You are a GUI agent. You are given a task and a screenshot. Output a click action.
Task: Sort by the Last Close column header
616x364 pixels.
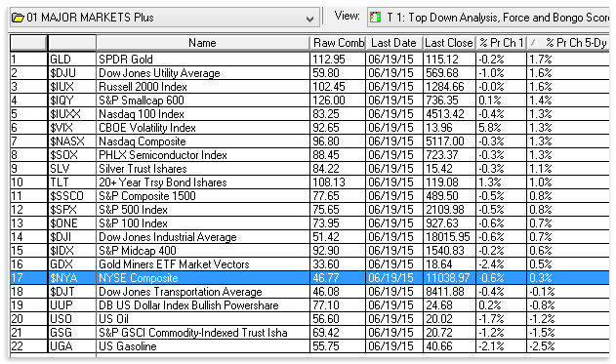click(449, 43)
